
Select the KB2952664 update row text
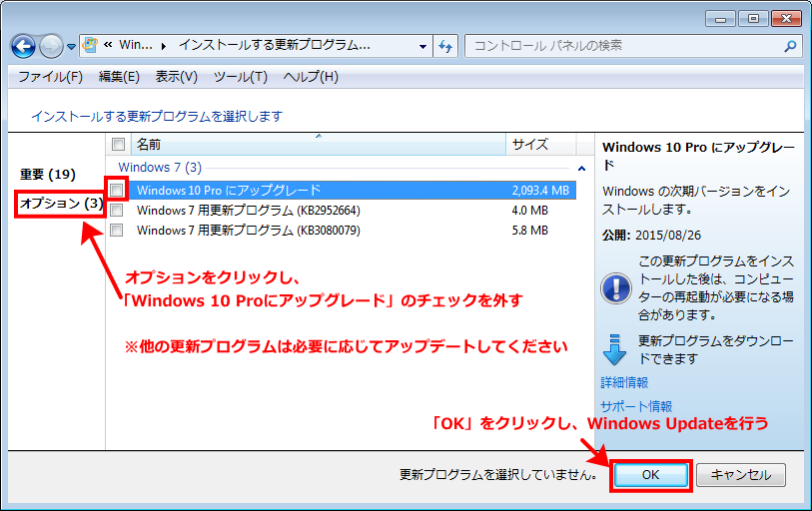(249, 211)
